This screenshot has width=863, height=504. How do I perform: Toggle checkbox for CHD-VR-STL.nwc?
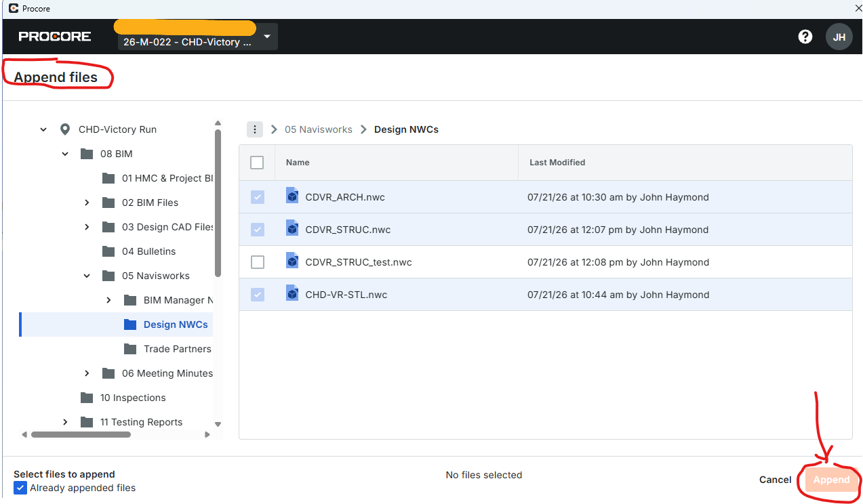coord(258,295)
